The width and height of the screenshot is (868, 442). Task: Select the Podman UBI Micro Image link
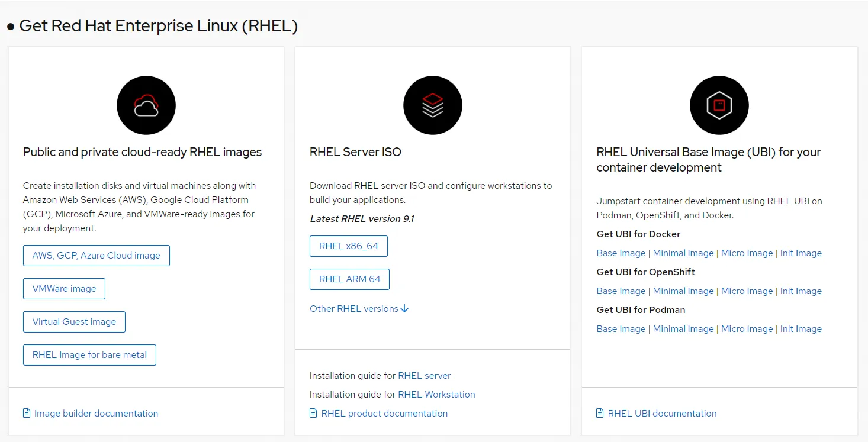[747, 328]
